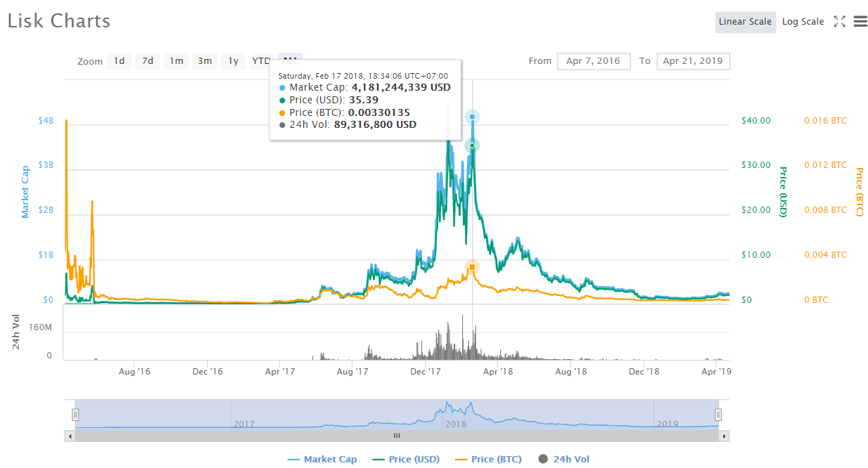Edit the From date field
This screenshot has height=468, width=868.
pyautogui.click(x=593, y=61)
